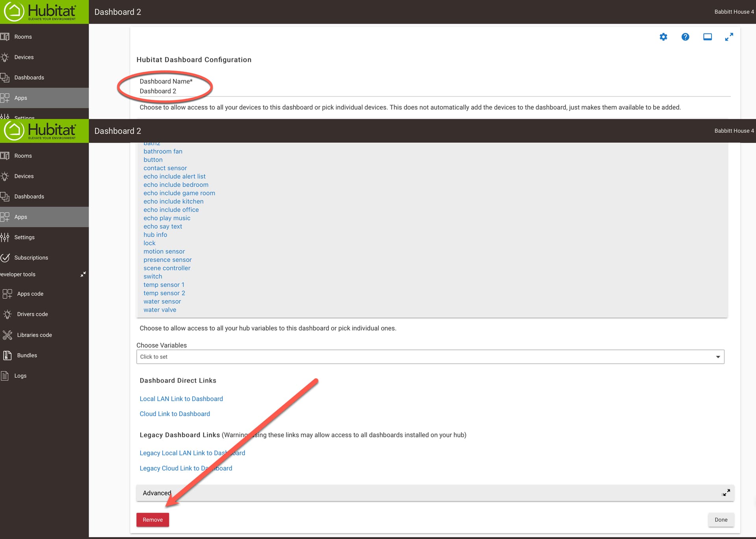This screenshot has height=539, width=756.
Task: Open Cloud Link to Dashboard
Action: (x=175, y=414)
